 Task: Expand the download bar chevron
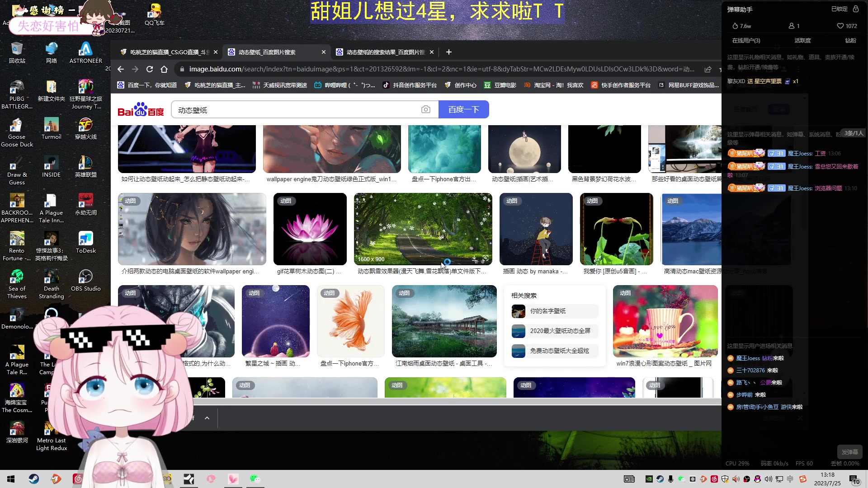pos(207,418)
